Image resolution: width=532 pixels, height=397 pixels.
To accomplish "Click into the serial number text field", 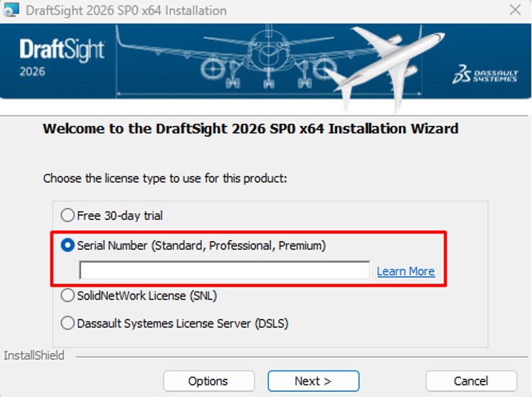I will pos(225,270).
